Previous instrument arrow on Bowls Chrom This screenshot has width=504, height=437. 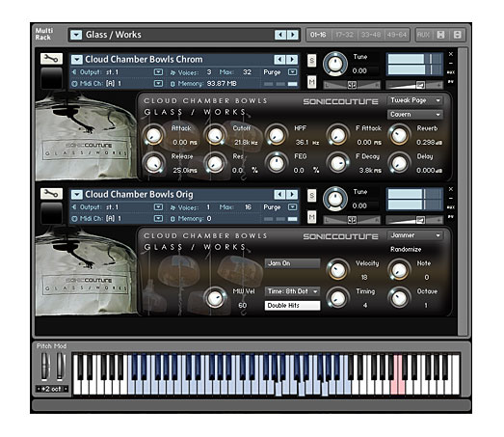[x=279, y=59]
